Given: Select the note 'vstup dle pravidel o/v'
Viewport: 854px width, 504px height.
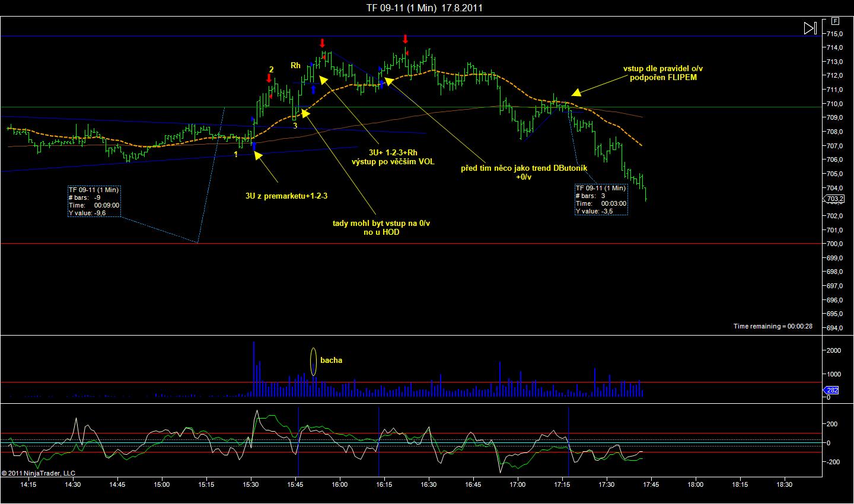Looking at the screenshot, I should [663, 69].
